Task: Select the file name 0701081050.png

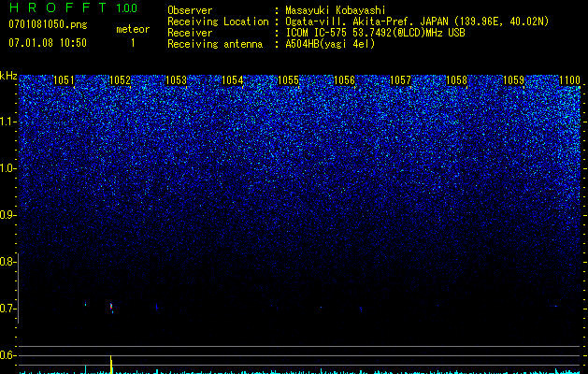Action: tap(48, 25)
